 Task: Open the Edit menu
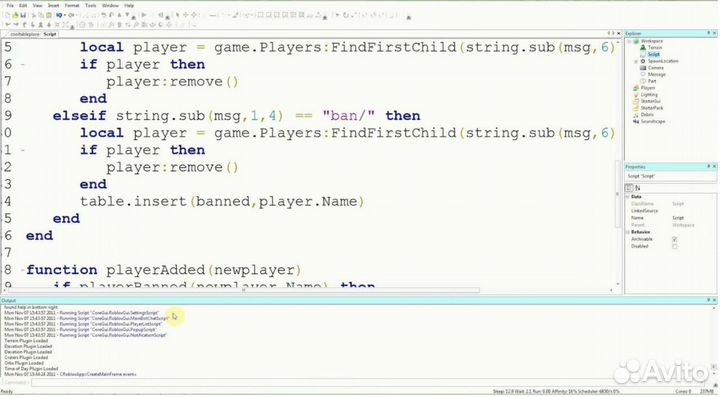(x=23, y=6)
